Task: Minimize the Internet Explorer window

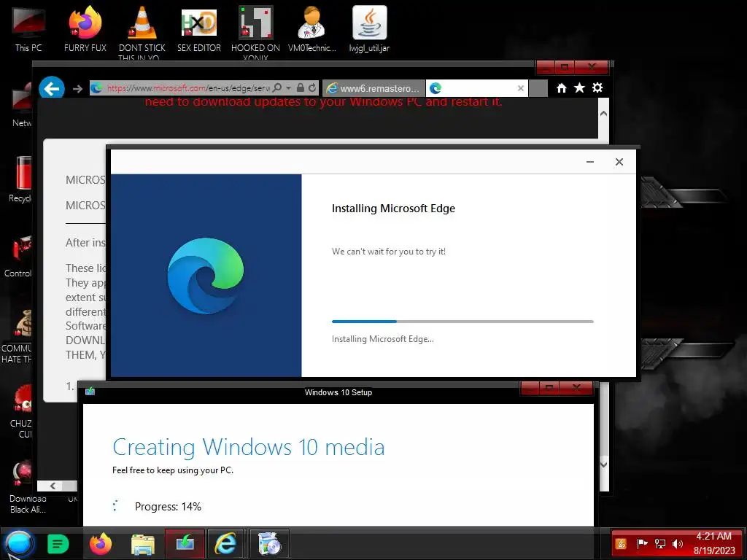Action: [x=546, y=67]
